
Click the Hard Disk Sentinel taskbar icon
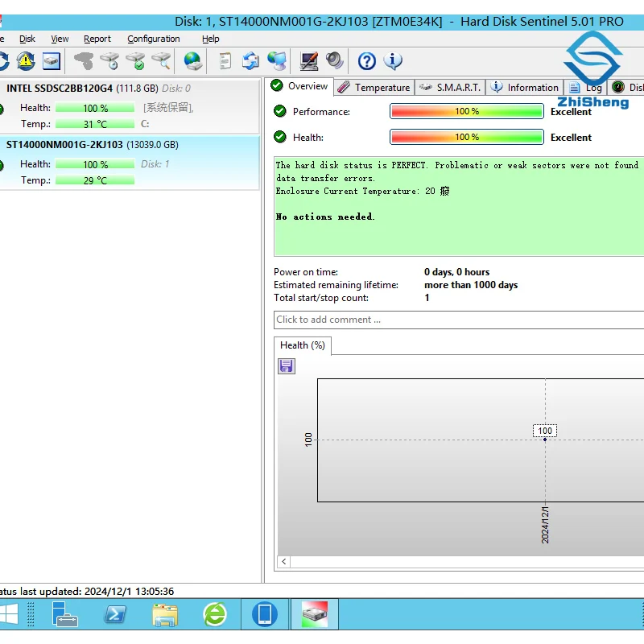(315, 614)
